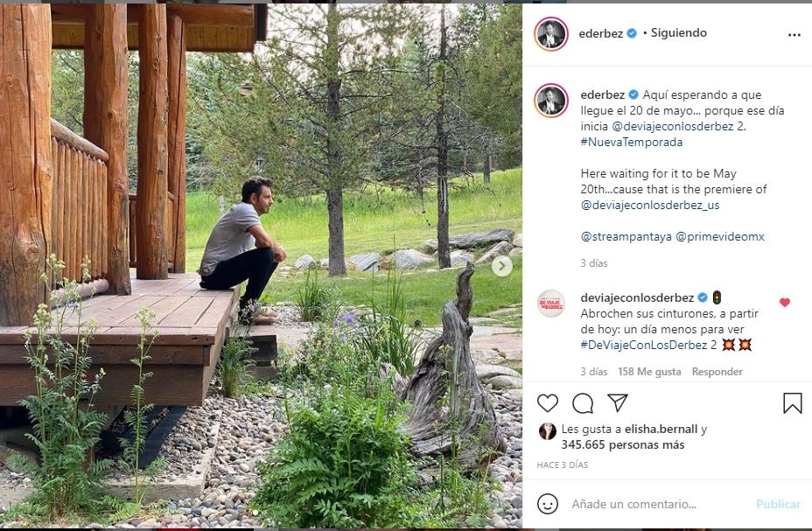Open the #NuevaTemporada hashtag
812x531 pixels.
tap(631, 142)
